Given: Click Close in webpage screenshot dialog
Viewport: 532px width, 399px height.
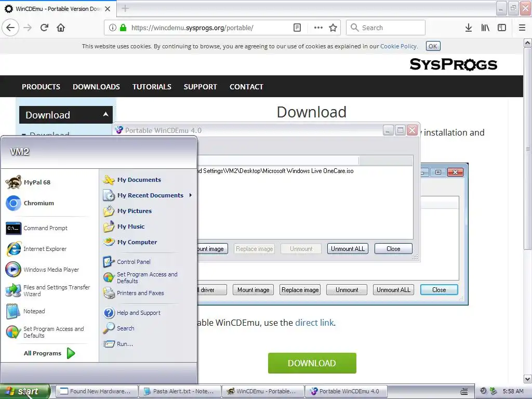Looking at the screenshot, I should [x=439, y=290].
